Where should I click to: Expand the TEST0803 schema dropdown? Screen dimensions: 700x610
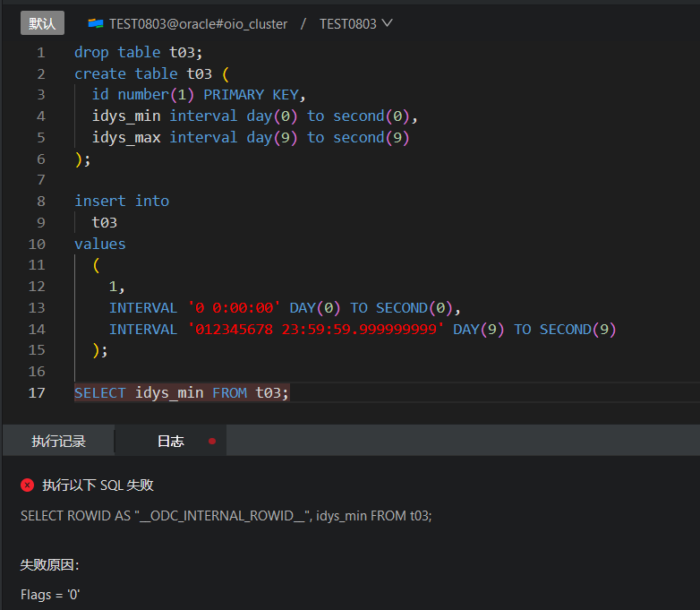point(387,23)
